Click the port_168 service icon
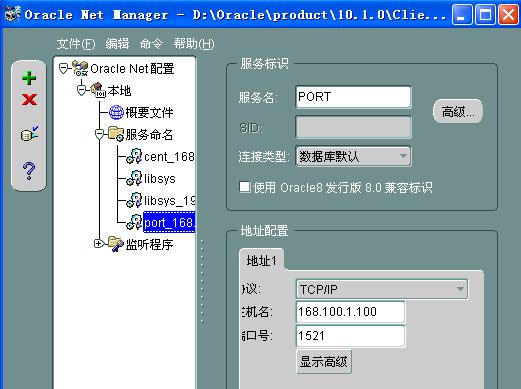Image resolution: width=521 pixels, height=389 pixels. (x=134, y=222)
